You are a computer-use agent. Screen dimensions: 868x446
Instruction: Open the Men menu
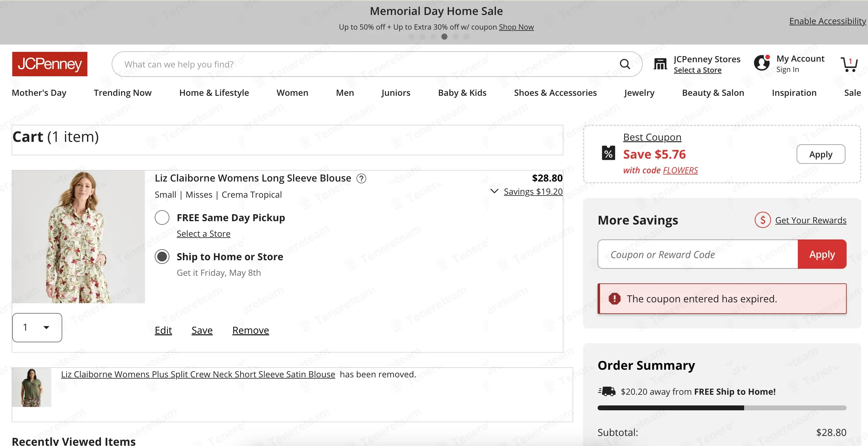345,93
